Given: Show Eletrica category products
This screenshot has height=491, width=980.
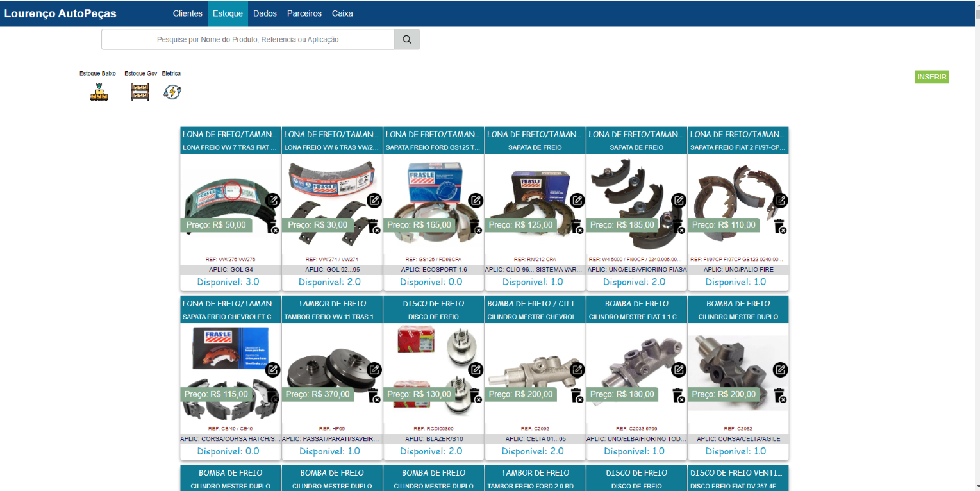Looking at the screenshot, I should (172, 92).
